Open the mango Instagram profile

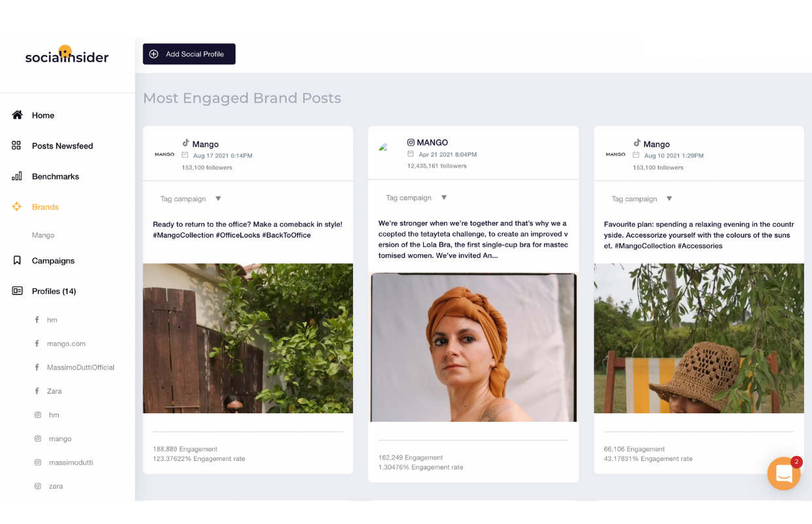point(60,439)
